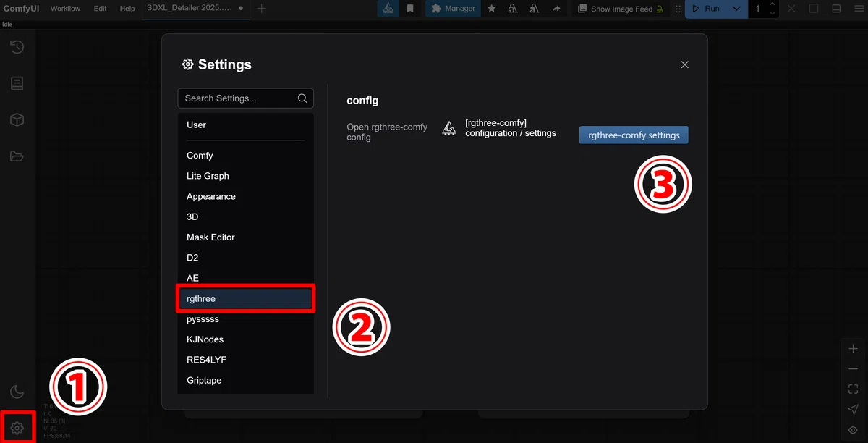Viewport: 868px width, 443px height.
Task: Click the 'configuration / settings' description text
Action: point(511,133)
